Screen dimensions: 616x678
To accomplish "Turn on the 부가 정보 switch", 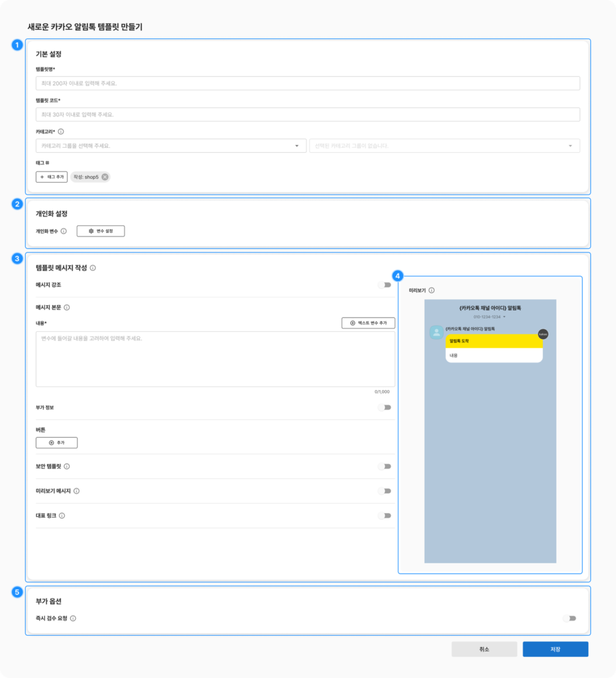I will (384, 407).
